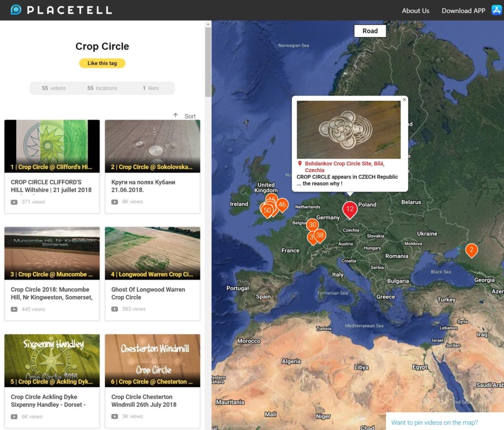Toggle the map to Road view

click(370, 31)
